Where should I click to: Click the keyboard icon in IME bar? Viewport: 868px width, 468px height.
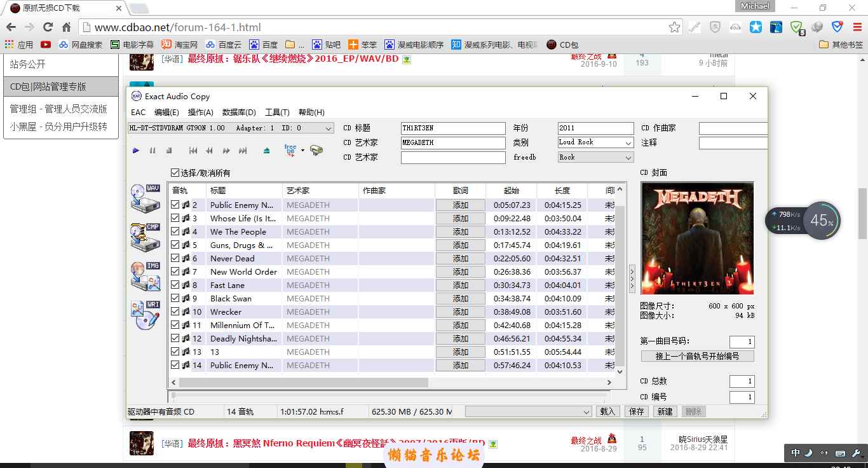(x=840, y=453)
